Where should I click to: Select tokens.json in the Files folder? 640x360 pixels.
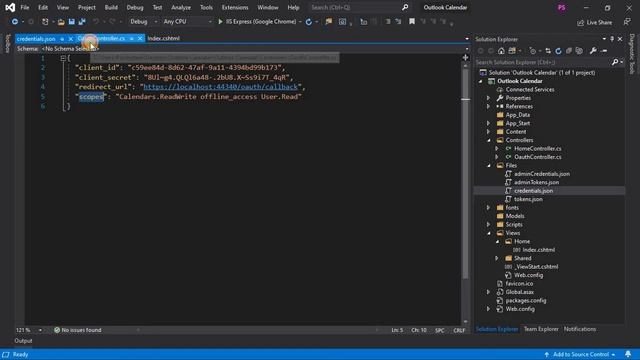(x=528, y=199)
